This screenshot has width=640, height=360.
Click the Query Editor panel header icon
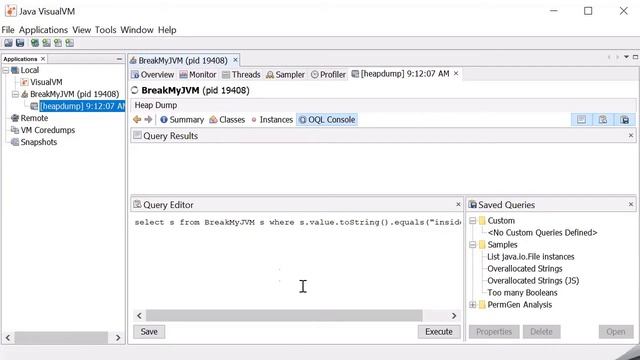pyautogui.click(x=138, y=204)
